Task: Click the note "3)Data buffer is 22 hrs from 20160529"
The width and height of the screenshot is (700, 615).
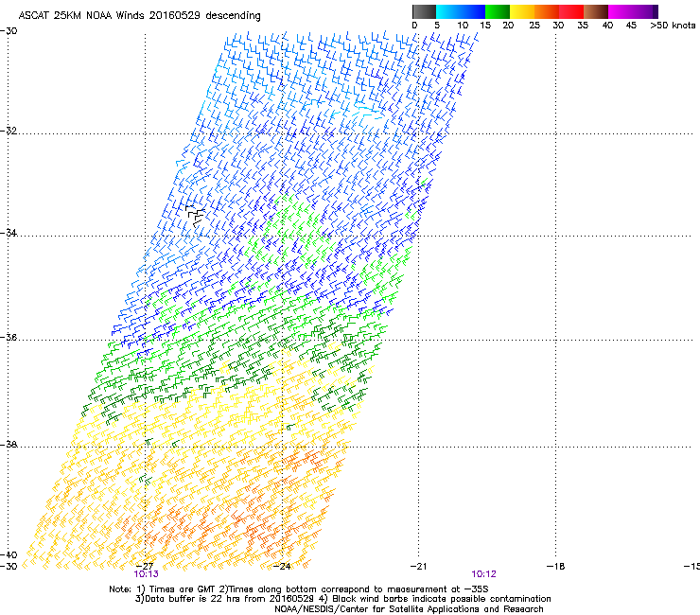Action: point(224,599)
